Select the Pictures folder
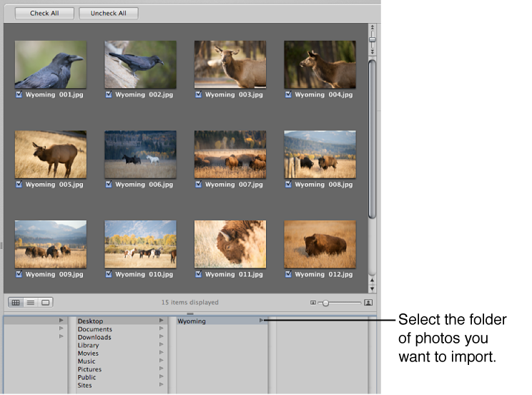This screenshot has width=532, height=395. pyautogui.click(x=122, y=369)
